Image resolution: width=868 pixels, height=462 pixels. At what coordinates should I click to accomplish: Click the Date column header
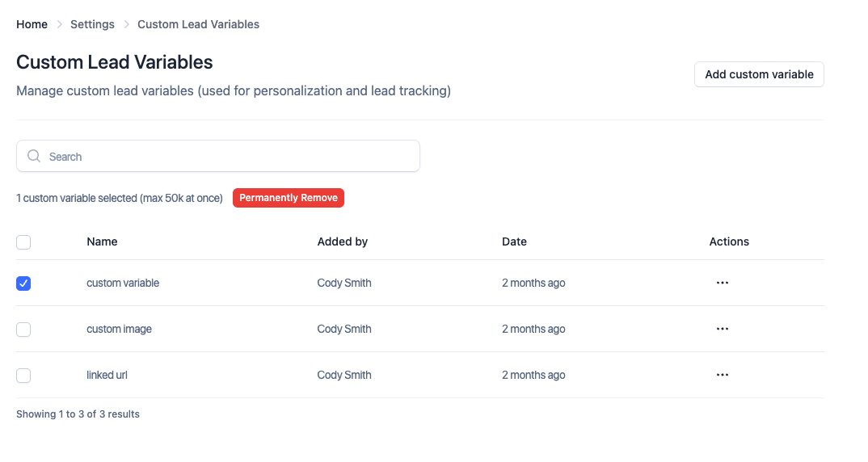coord(514,241)
